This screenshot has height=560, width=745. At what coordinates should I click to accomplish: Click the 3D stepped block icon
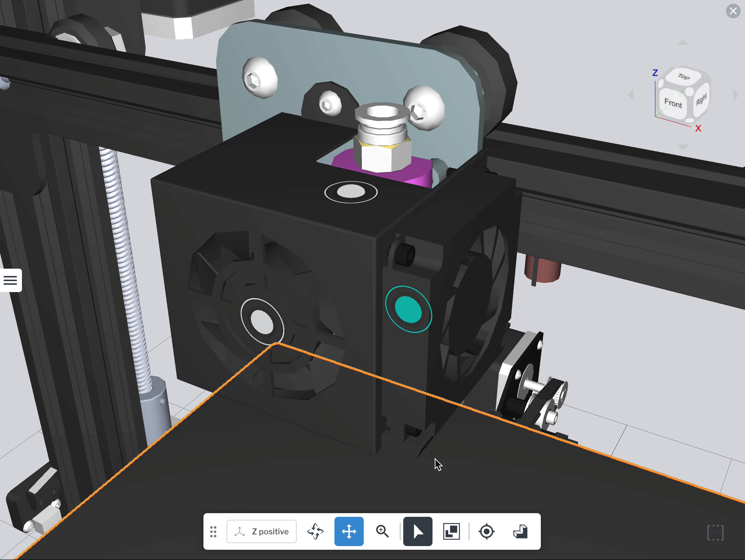pos(520,531)
